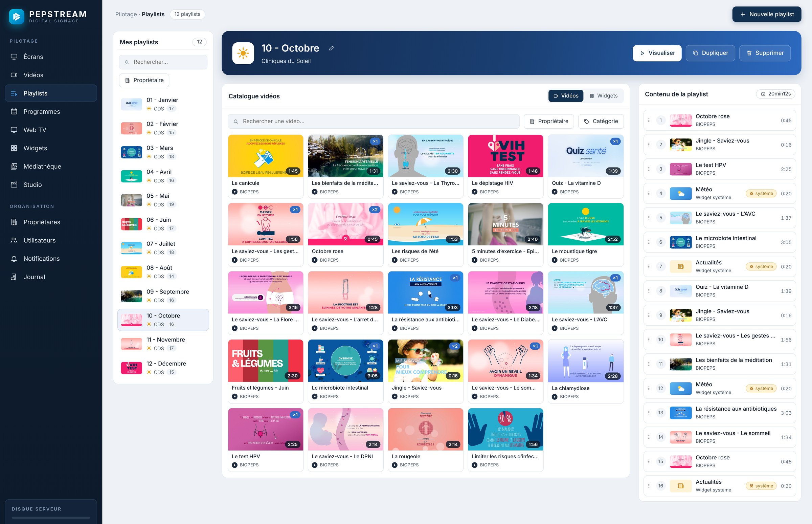
Task: Select the Le moustique tigre video card
Action: (586, 235)
